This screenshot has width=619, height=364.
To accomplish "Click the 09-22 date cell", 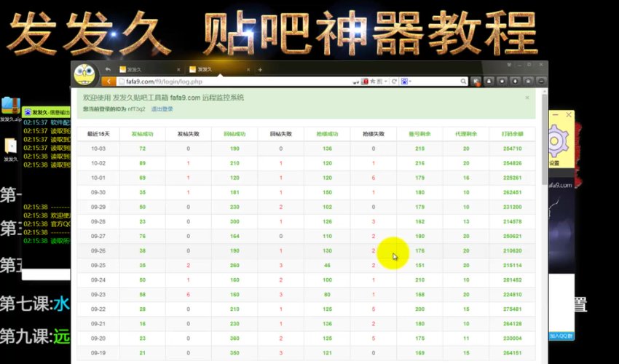I will point(98,309).
